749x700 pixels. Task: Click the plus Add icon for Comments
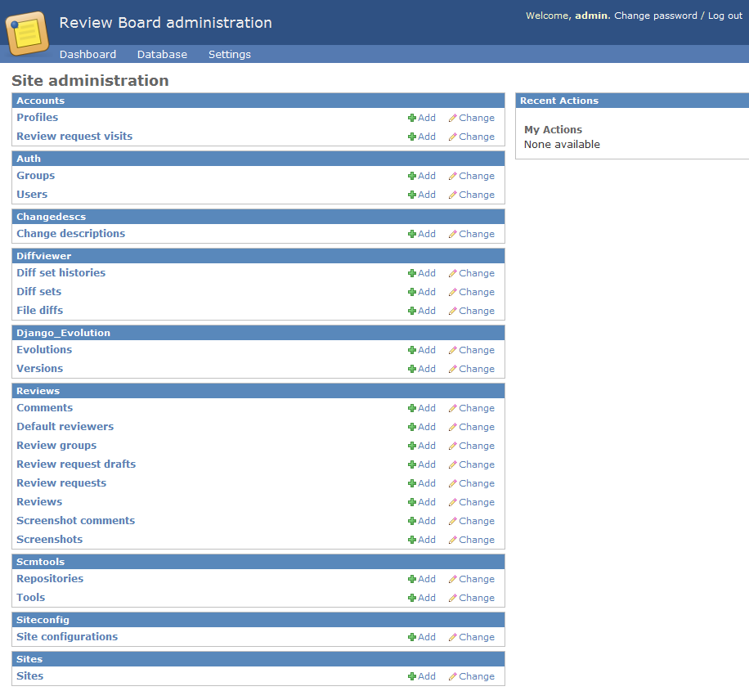pos(412,408)
